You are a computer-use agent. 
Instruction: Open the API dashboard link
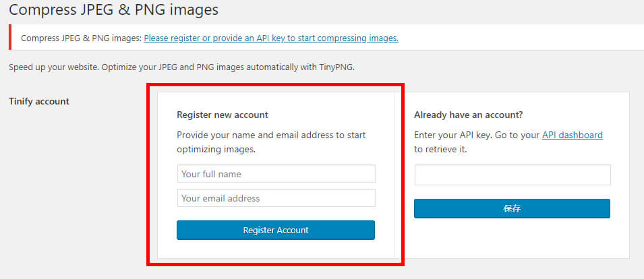[572, 135]
